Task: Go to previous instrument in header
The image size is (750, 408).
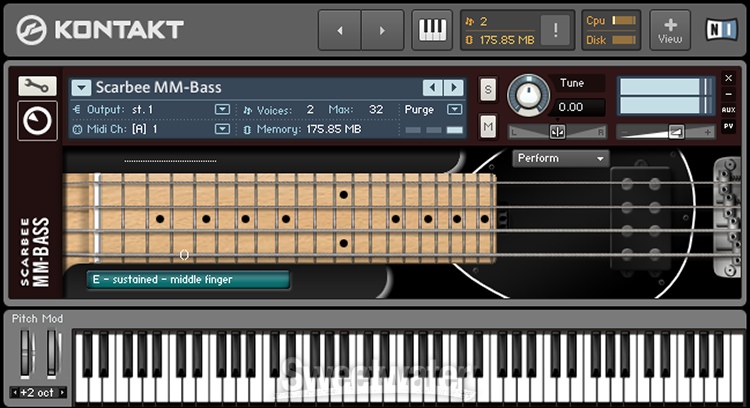Action: point(340,30)
